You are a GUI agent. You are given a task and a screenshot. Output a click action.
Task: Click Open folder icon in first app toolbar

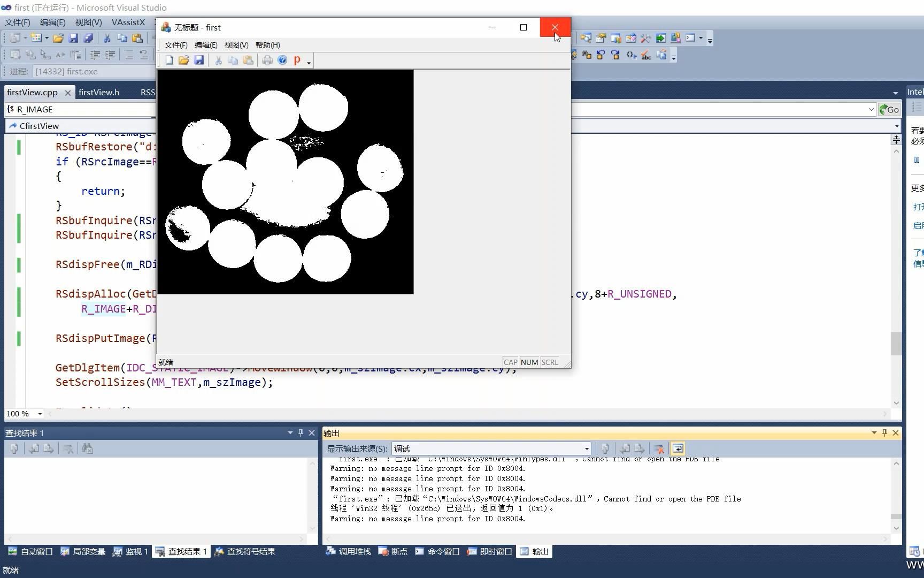(184, 60)
